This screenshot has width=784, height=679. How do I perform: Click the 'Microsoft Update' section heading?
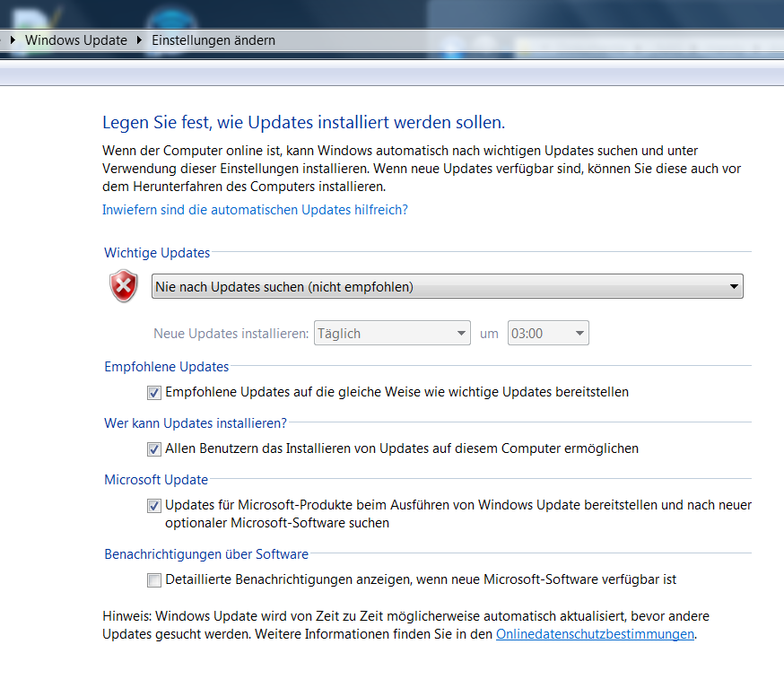coord(156,480)
